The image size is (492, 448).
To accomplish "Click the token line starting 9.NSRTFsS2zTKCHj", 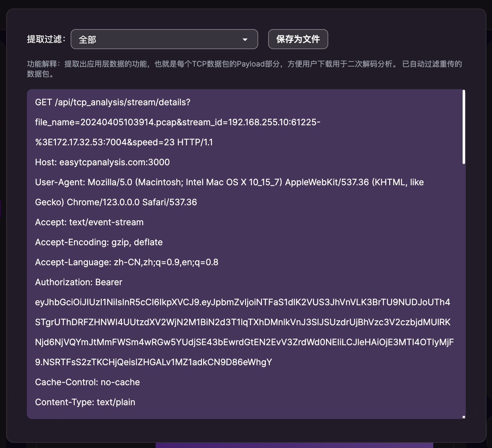I will (x=153, y=362).
